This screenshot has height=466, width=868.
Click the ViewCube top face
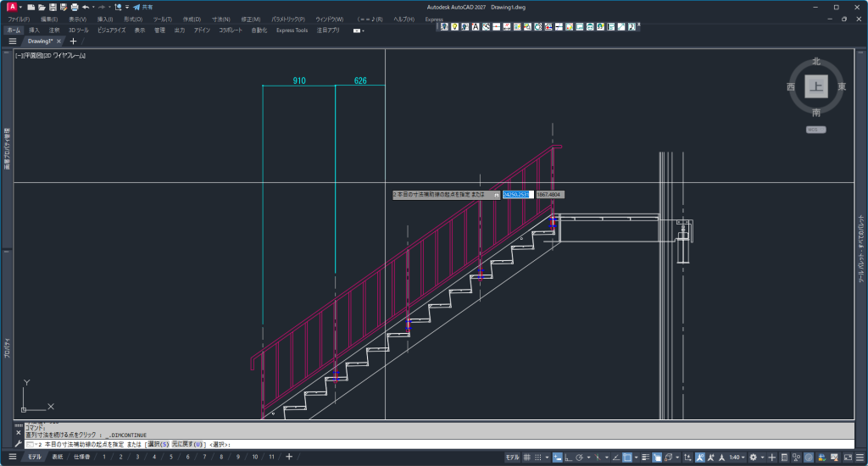pos(815,86)
